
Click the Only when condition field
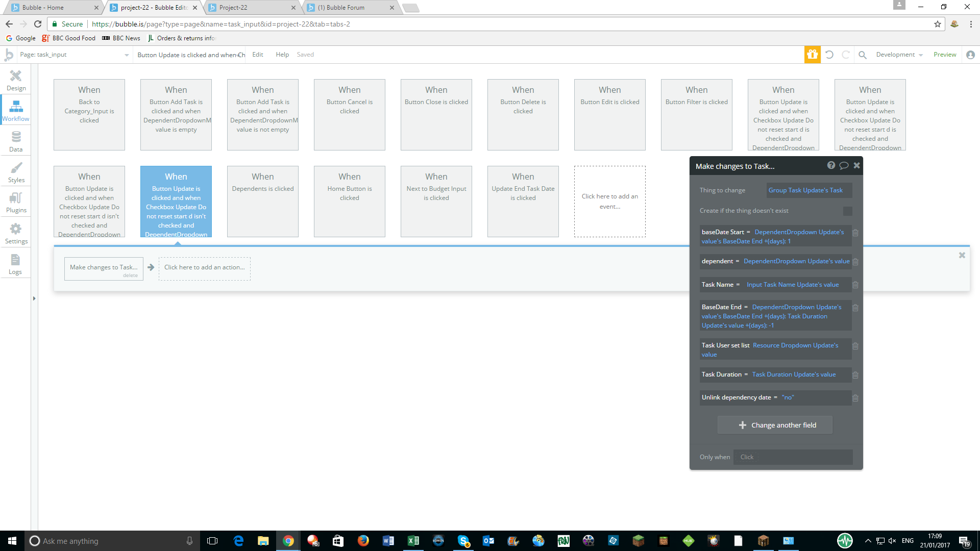coord(793,457)
